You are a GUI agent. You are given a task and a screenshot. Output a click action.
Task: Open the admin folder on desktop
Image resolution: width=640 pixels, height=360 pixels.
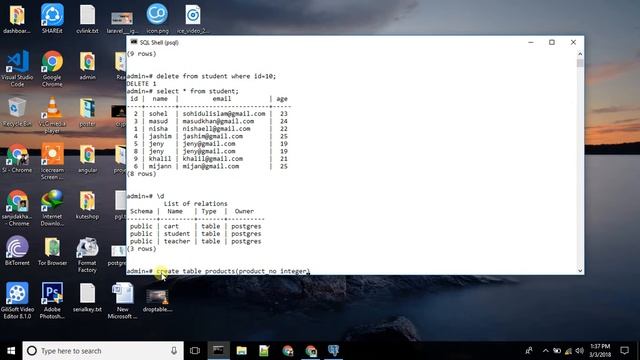point(87,65)
